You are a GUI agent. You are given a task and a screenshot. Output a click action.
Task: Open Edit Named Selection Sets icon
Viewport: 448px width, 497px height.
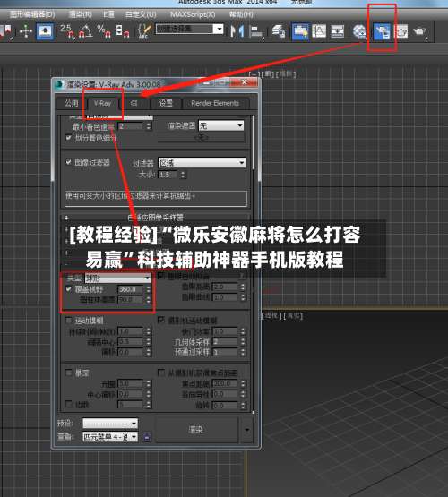coord(144,31)
